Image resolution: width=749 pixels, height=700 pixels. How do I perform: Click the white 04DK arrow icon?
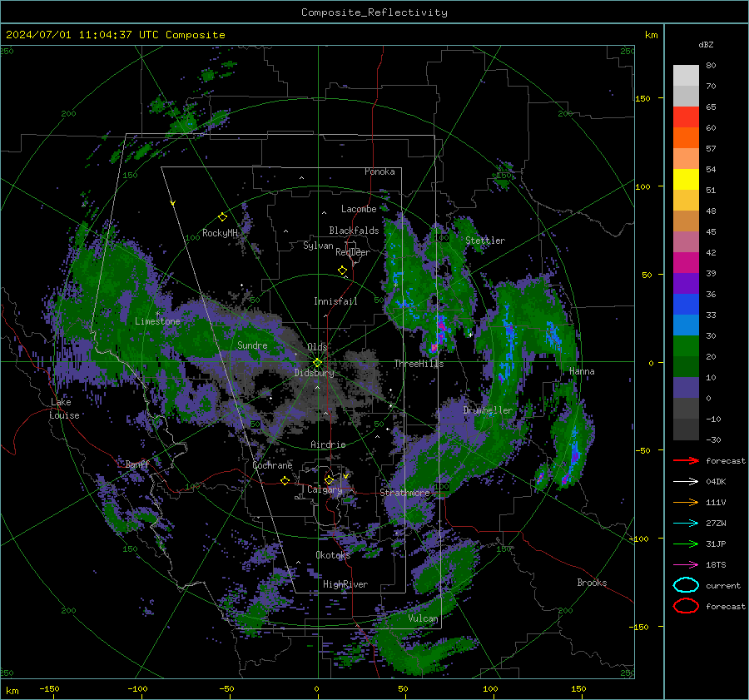(686, 482)
